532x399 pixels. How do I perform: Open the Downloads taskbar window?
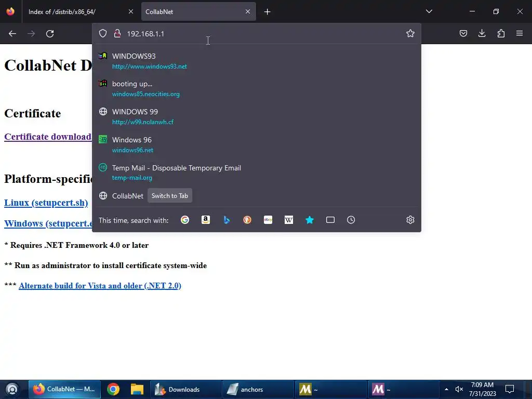point(185,389)
